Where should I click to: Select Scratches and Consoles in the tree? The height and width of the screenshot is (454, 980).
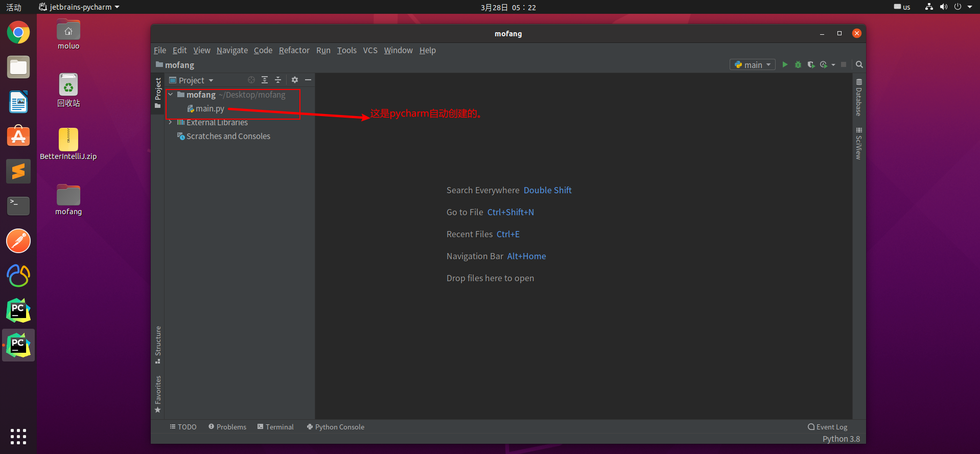click(x=223, y=136)
